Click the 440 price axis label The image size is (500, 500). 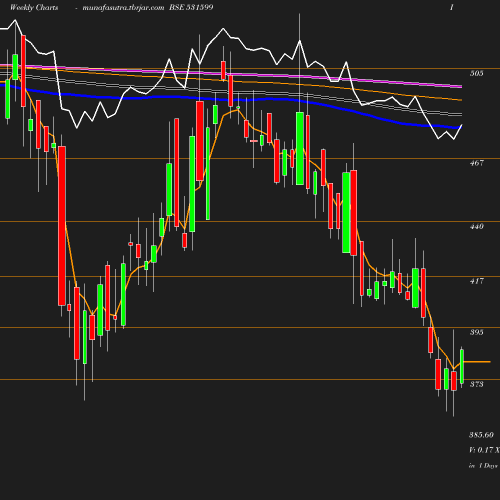click(476, 226)
